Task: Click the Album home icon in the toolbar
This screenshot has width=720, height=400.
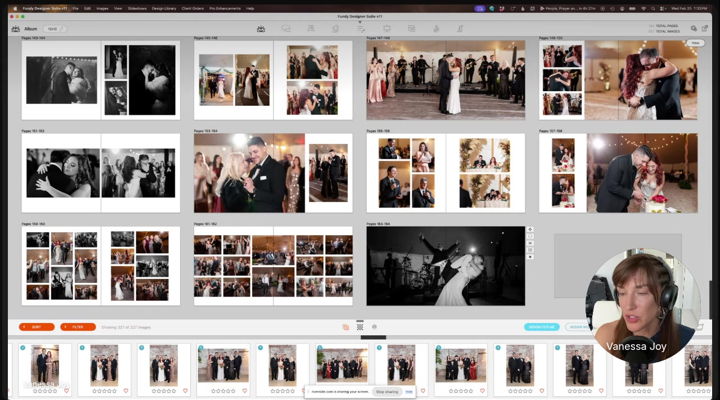Action: click(15, 29)
